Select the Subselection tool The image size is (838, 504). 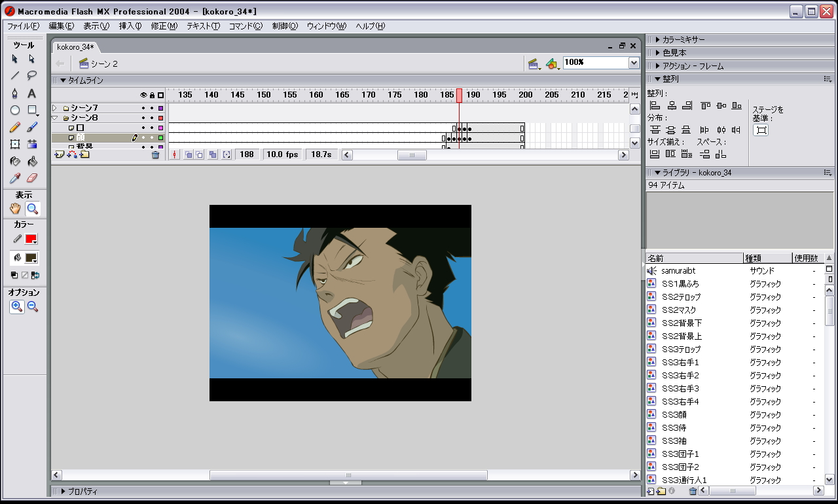pos(31,59)
